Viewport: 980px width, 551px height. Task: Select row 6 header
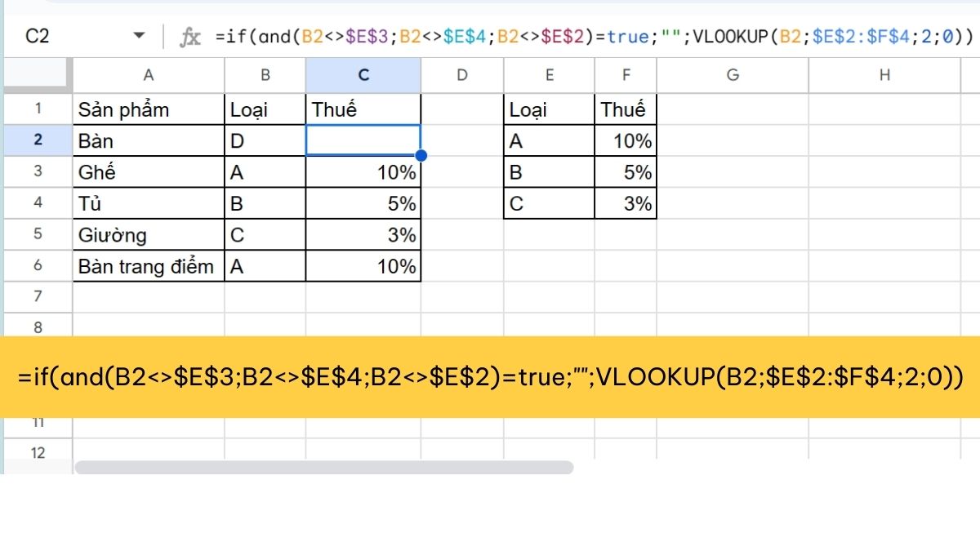(x=38, y=266)
